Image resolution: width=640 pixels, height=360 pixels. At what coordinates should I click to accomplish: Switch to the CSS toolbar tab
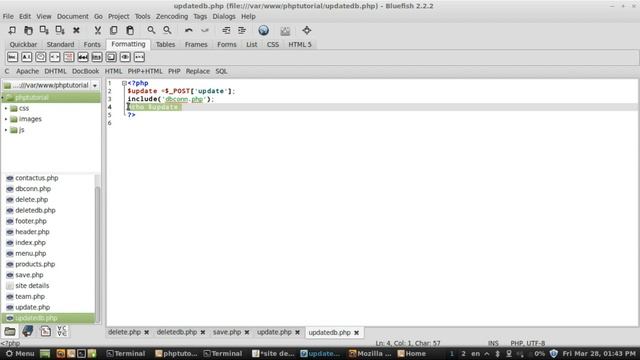point(273,44)
